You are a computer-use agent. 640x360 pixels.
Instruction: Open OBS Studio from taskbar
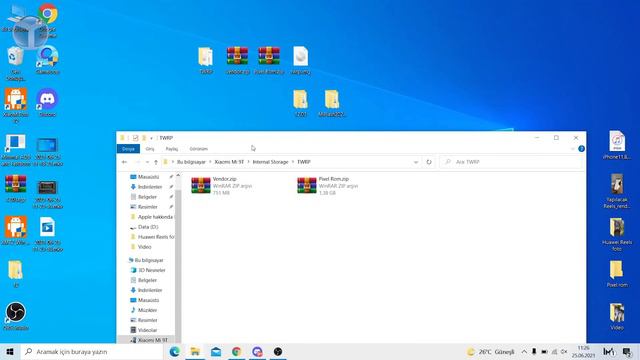(x=278, y=352)
